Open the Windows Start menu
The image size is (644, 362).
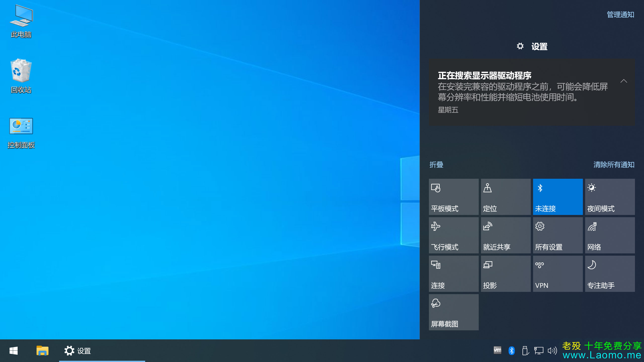pos(14,351)
